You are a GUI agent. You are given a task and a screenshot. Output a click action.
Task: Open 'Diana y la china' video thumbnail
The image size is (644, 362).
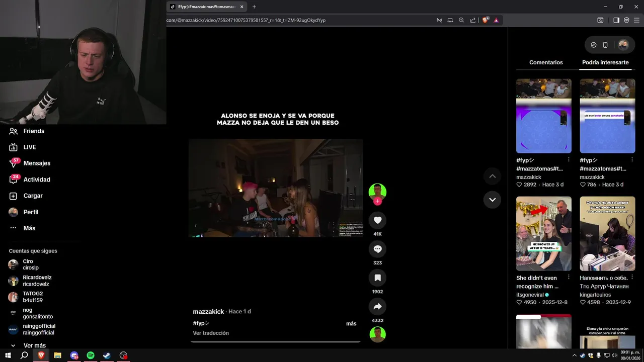(607, 331)
